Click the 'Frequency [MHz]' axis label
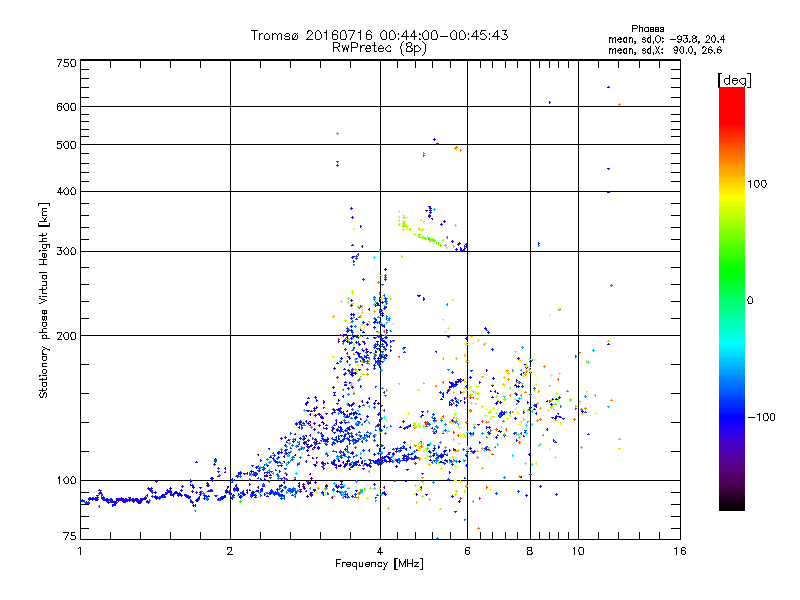Image resolution: width=800 pixels, height=600 pixels. 379,564
